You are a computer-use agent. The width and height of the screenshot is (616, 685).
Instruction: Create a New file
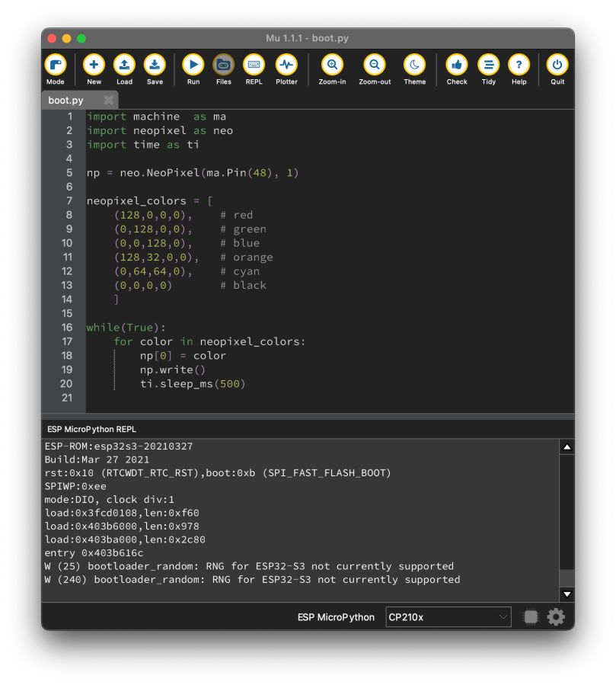pyautogui.click(x=94, y=69)
